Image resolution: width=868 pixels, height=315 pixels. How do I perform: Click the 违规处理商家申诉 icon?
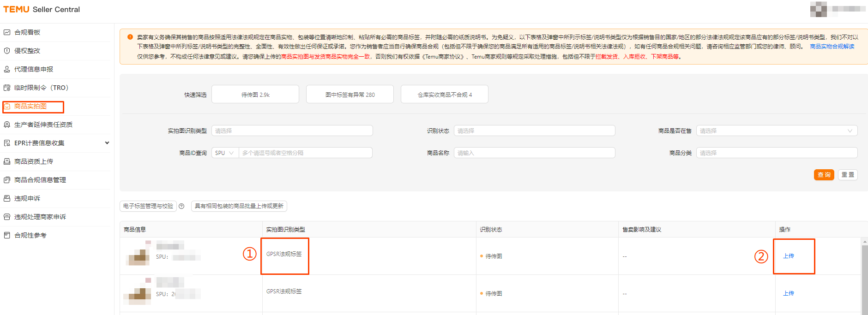click(7, 217)
